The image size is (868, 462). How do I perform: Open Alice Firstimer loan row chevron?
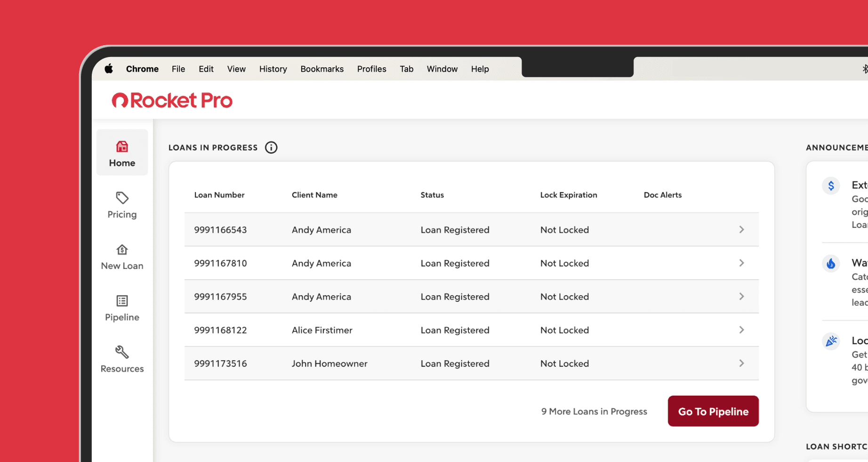741,330
